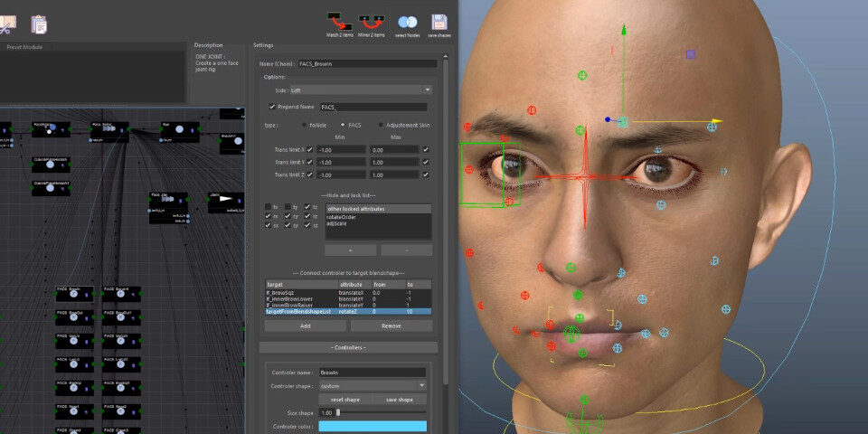Click the Add button under blendshape list
The height and width of the screenshot is (434, 868).
click(x=305, y=325)
